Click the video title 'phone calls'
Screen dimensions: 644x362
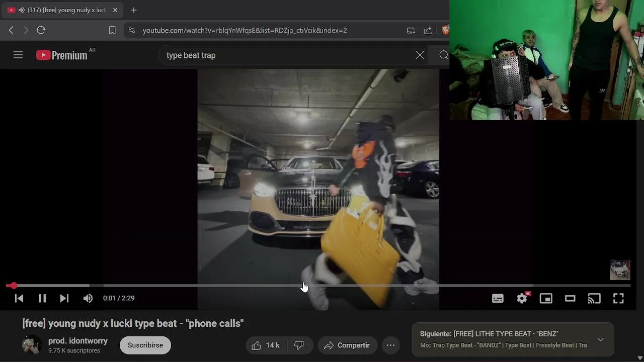(133, 323)
